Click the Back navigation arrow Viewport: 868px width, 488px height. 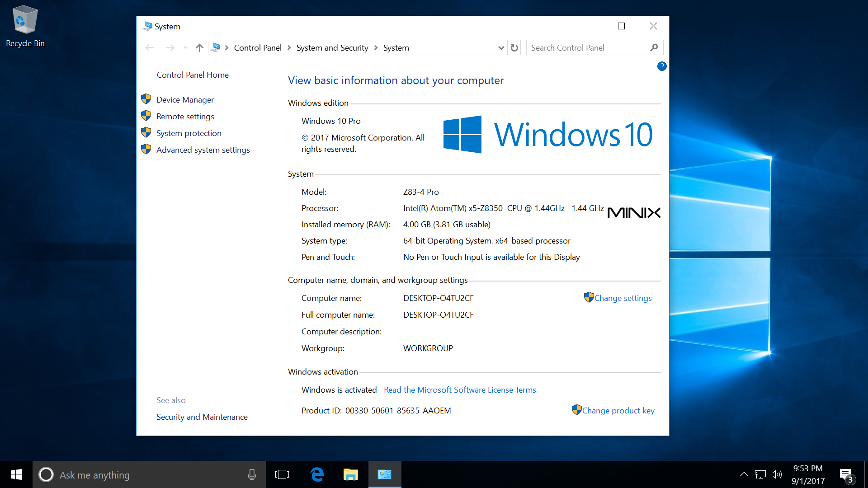pos(150,47)
